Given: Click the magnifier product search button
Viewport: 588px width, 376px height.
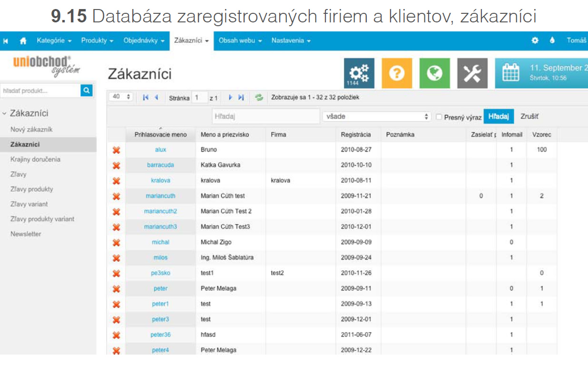Looking at the screenshot, I should [x=86, y=90].
